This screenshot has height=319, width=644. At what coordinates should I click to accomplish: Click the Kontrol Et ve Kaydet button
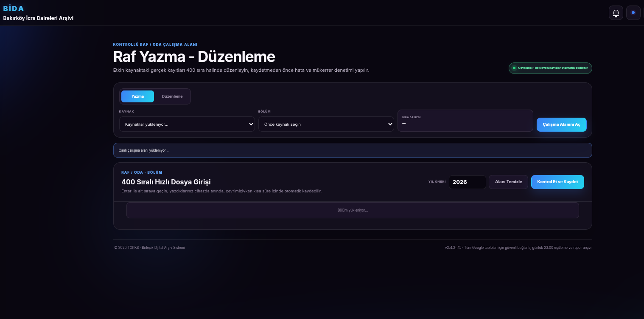point(557,182)
